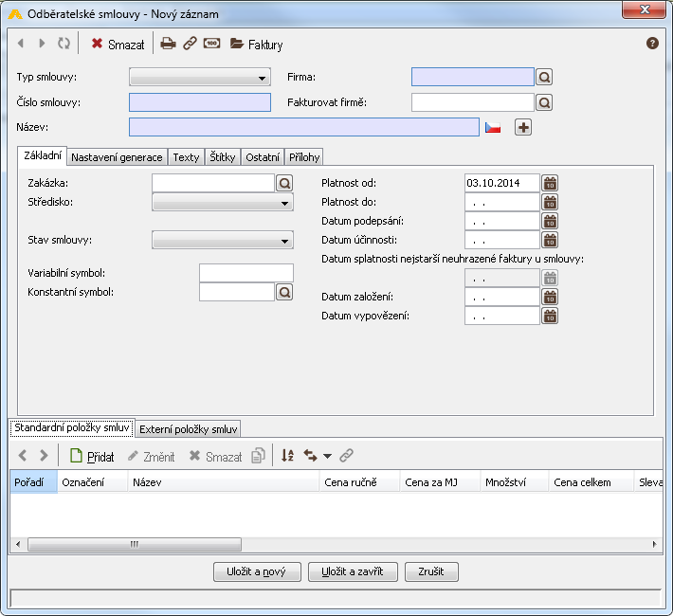Click the Změnit button in items toolbar
The image size is (673, 616).
click(151, 456)
